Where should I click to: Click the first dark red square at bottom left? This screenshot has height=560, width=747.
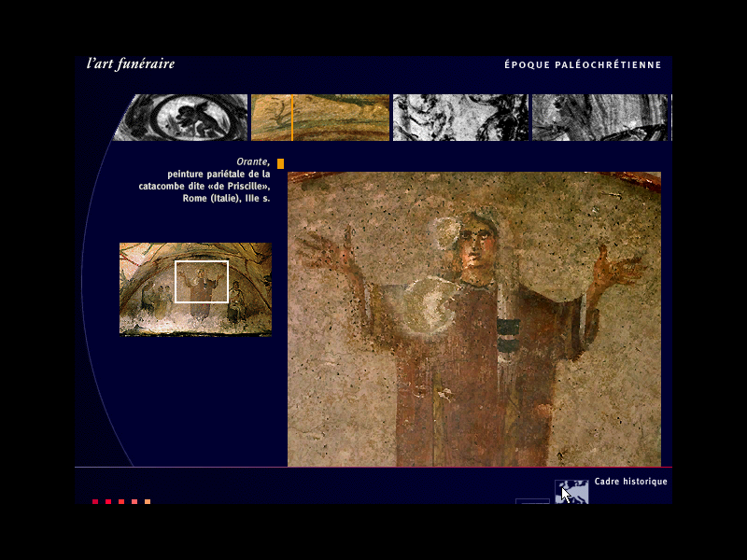[x=95, y=501]
